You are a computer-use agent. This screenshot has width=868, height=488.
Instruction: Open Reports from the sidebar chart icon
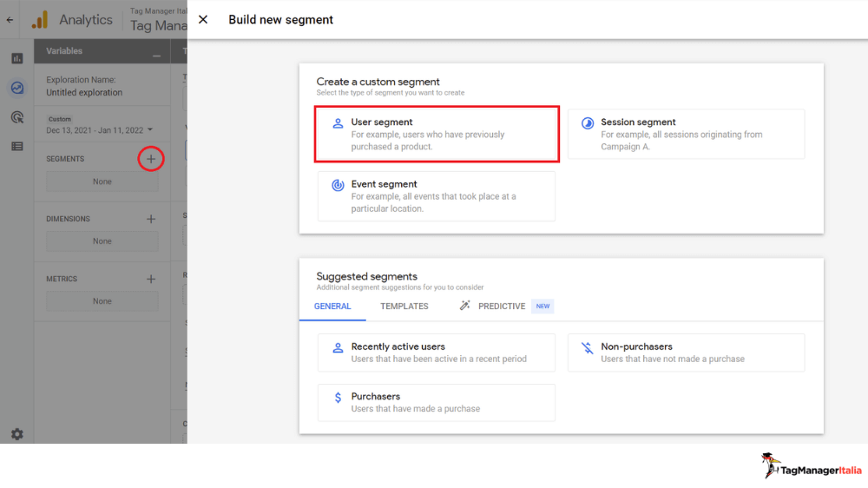(x=17, y=58)
